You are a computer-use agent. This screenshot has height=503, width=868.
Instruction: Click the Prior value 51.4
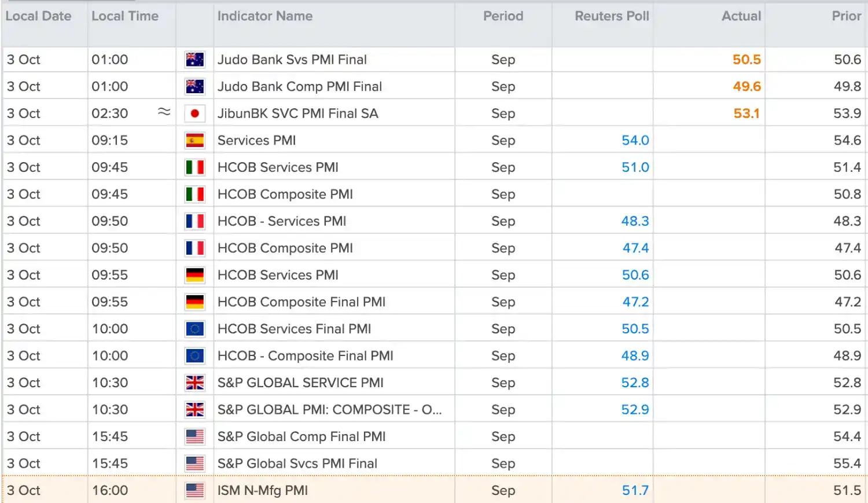click(x=847, y=167)
